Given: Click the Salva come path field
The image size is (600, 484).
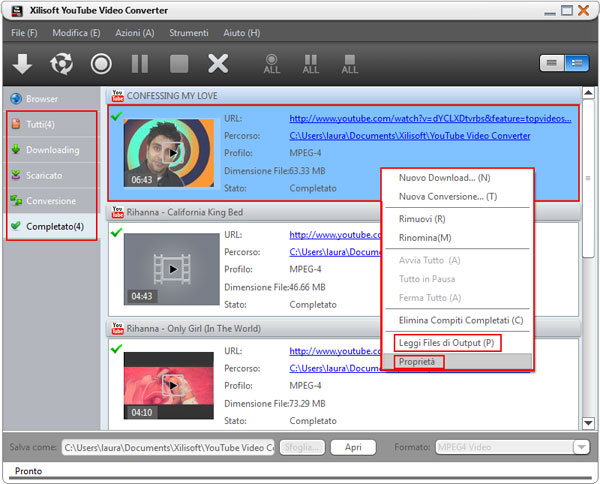Looking at the screenshot, I should [x=168, y=447].
